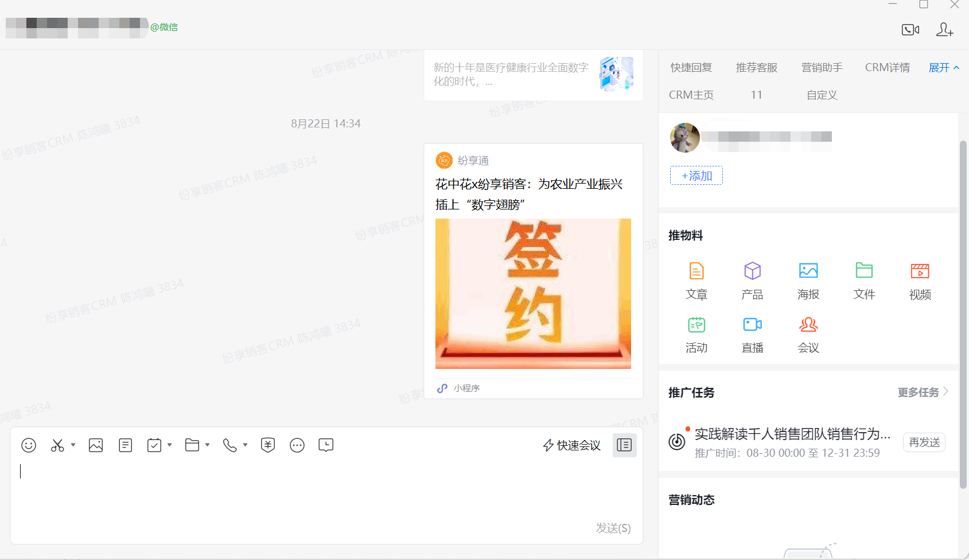This screenshot has width=969, height=560.
Task: Open the 自定义 tab
Action: click(x=822, y=95)
